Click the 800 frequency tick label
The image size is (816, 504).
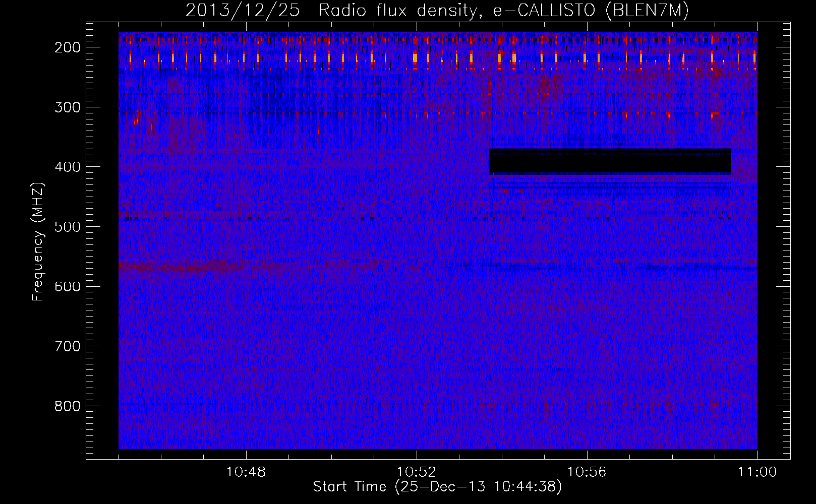click(x=67, y=406)
